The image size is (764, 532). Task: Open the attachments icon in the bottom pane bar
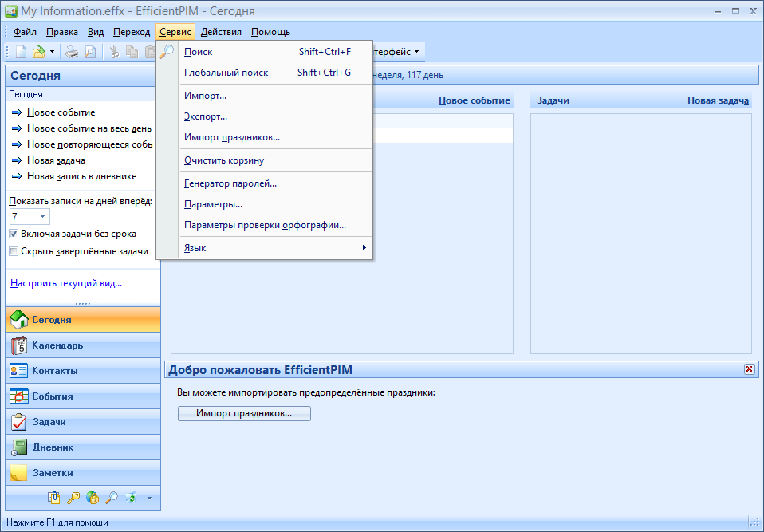click(x=53, y=498)
